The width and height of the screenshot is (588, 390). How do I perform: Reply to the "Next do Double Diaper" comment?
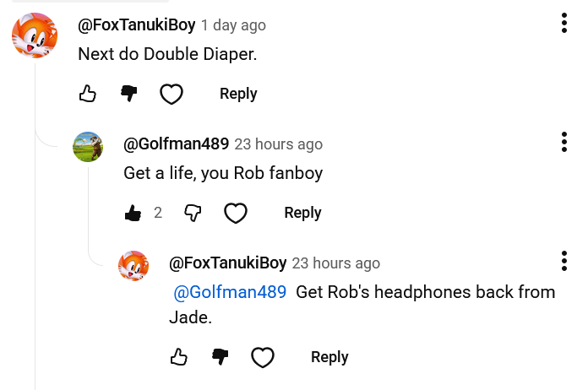(238, 94)
